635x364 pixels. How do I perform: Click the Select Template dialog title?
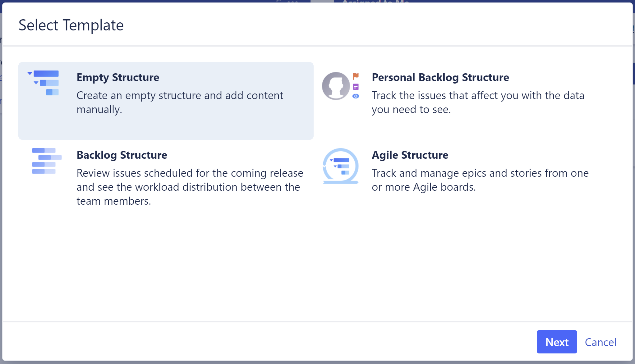click(71, 25)
